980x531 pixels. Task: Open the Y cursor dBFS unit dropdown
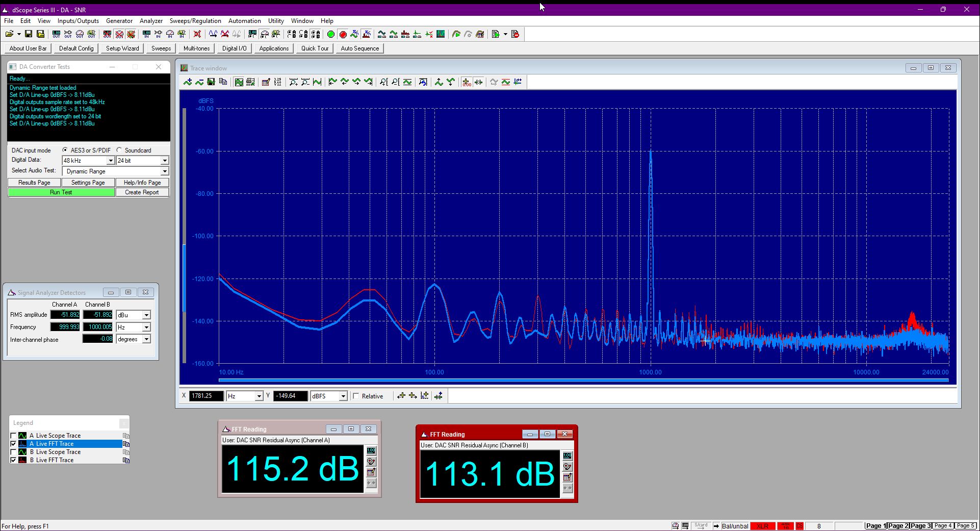click(343, 396)
